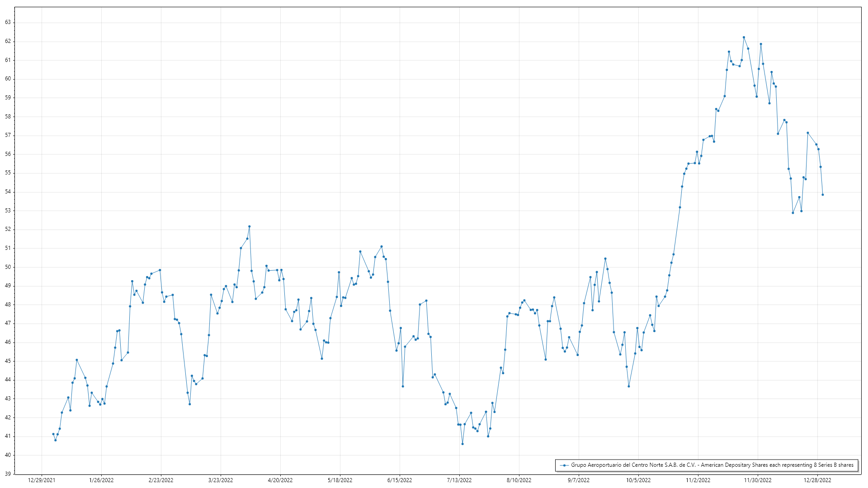
Task: Click the 5/18/2022 x-axis date label
Action: coord(340,480)
